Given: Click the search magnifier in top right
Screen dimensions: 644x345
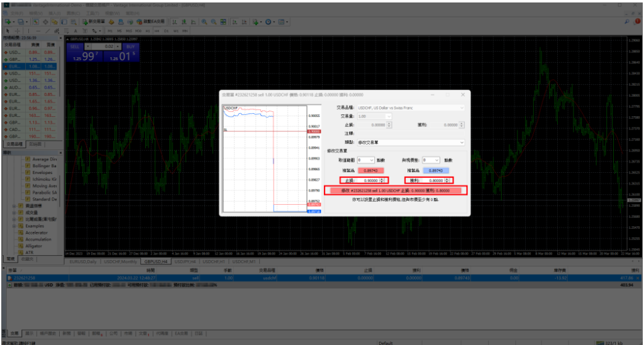Looking at the screenshot, I should [628, 21].
